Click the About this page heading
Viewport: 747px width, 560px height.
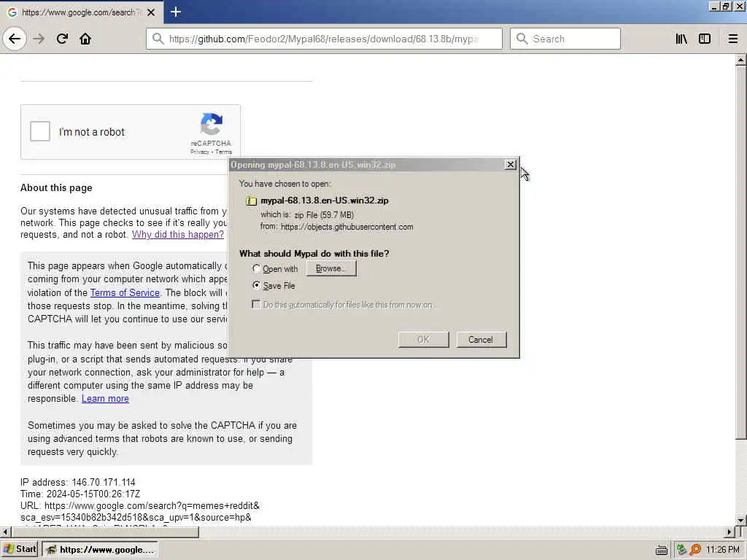[x=56, y=187]
